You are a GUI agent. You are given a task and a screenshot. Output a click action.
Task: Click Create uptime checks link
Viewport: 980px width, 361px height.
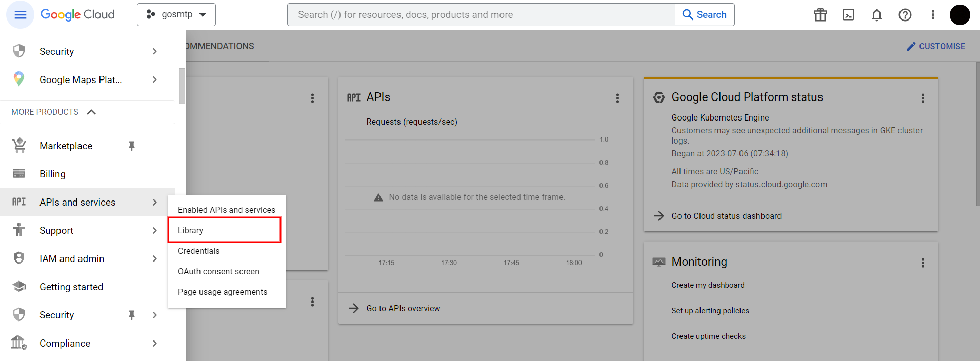(708, 336)
